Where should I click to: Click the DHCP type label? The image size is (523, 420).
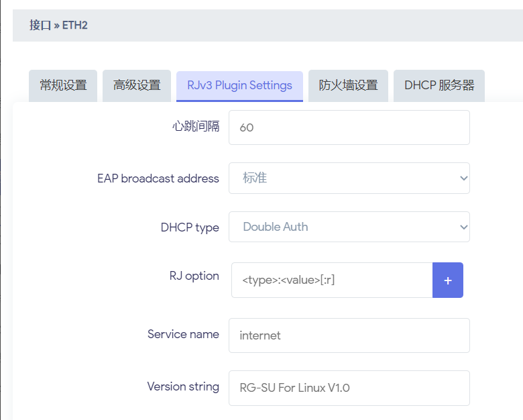(190, 227)
